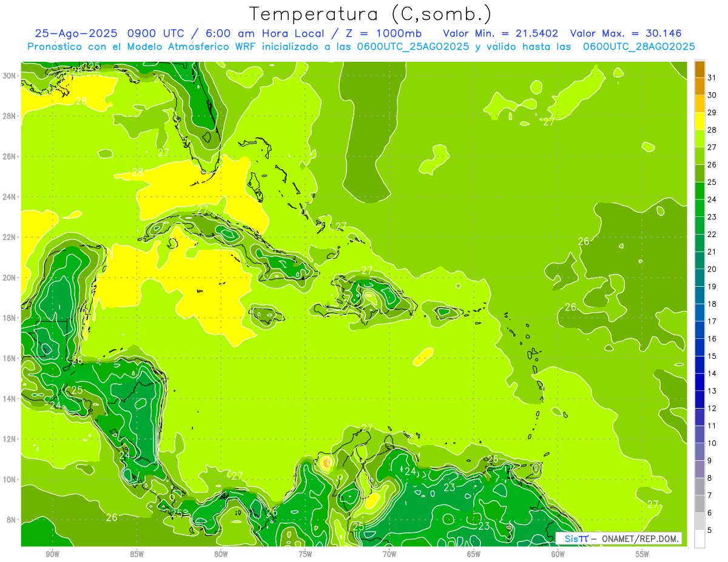Click the '10' label on the color scale
Screen dimensions: 728x562
(712, 443)
